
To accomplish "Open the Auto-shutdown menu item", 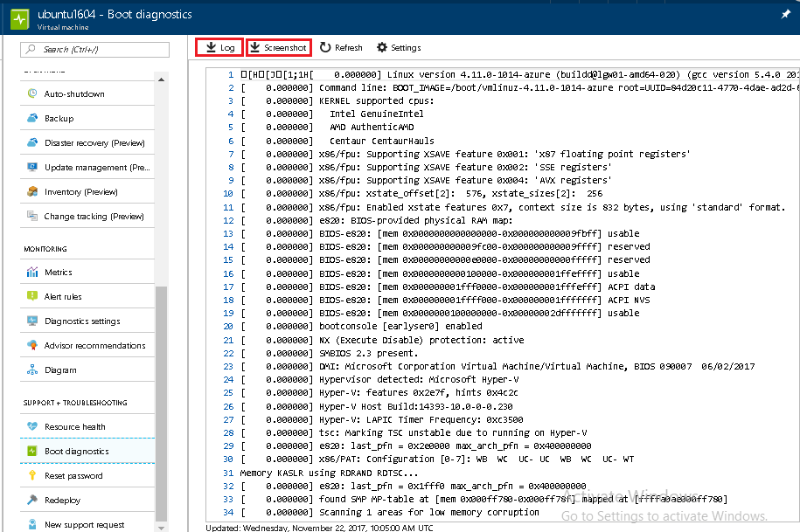I will pos(87,93).
